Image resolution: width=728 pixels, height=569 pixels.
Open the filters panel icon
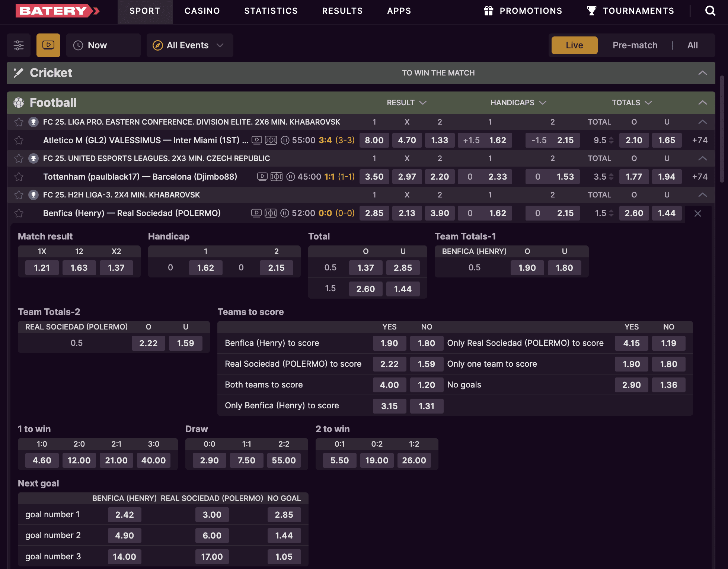pos(18,45)
